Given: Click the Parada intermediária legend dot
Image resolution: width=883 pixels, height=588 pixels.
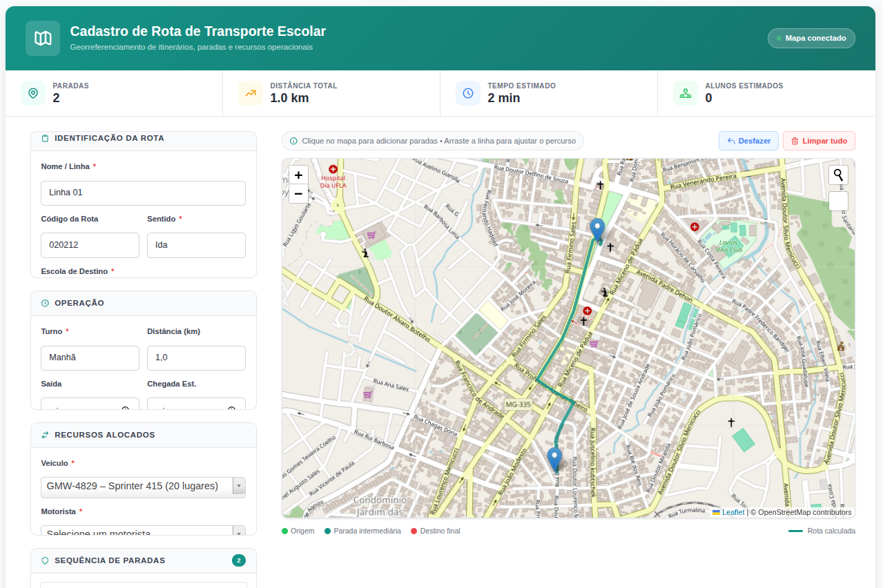Looking at the screenshot, I should tap(327, 531).
